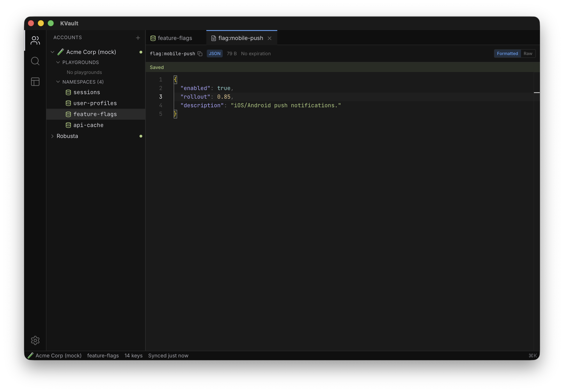Click the sessions namespace database icon
564x392 pixels.
tap(68, 92)
